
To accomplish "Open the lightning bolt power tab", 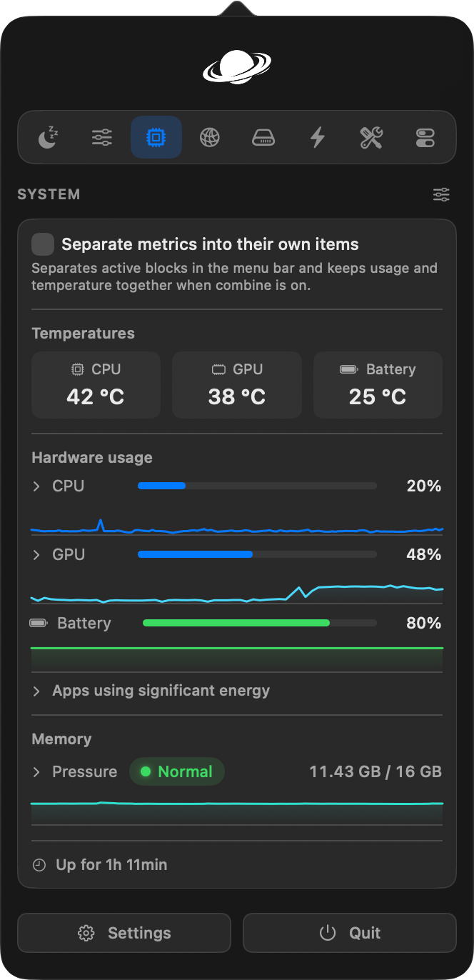I will [318, 137].
